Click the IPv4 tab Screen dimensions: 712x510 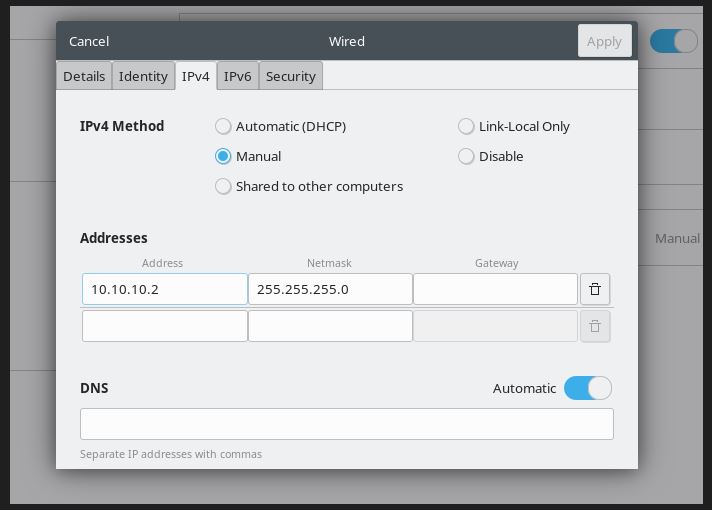(x=196, y=76)
